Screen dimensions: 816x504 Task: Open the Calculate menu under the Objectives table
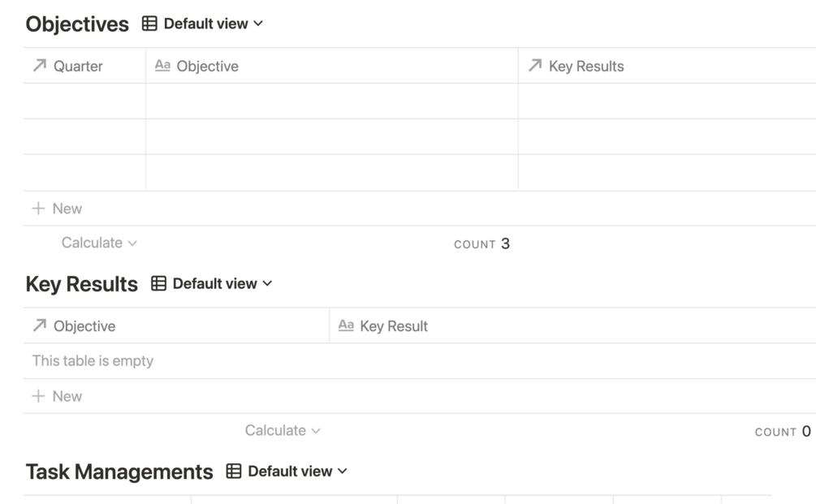click(x=99, y=243)
